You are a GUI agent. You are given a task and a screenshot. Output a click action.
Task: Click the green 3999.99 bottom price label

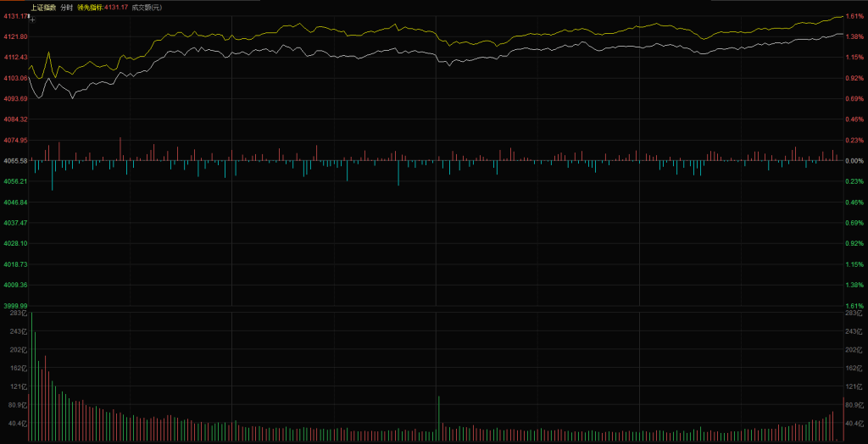(x=15, y=305)
